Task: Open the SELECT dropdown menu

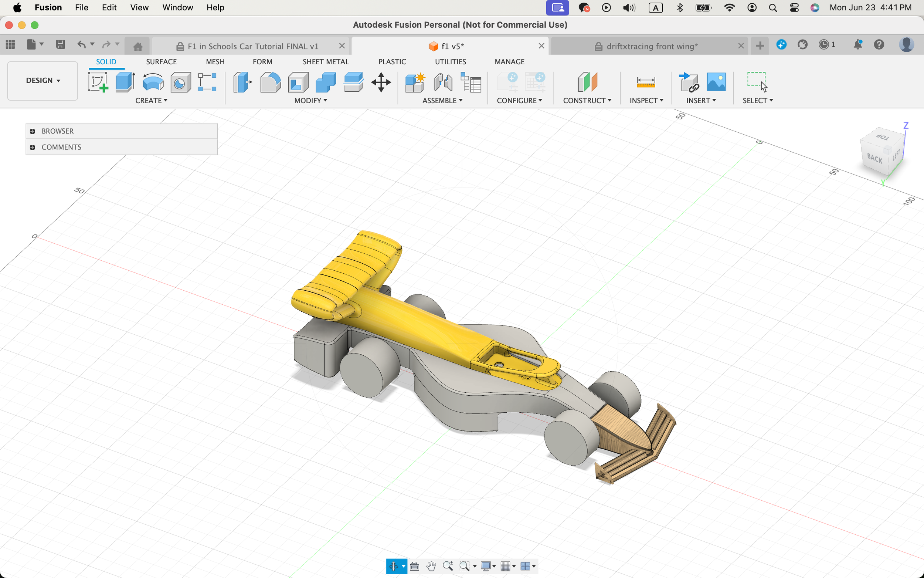Action: (x=758, y=101)
